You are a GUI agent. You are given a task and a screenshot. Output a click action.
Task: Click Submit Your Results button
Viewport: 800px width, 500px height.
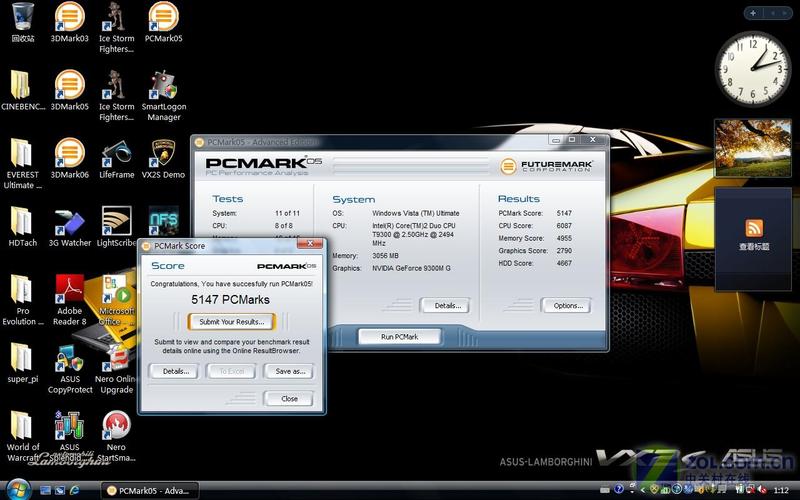coord(232,322)
